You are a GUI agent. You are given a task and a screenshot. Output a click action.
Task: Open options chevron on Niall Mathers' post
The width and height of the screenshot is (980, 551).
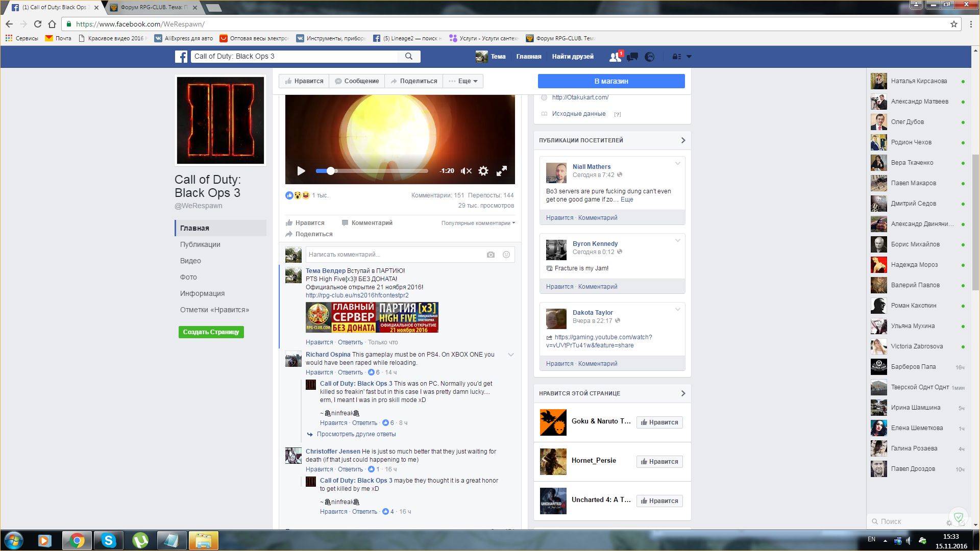[678, 164]
